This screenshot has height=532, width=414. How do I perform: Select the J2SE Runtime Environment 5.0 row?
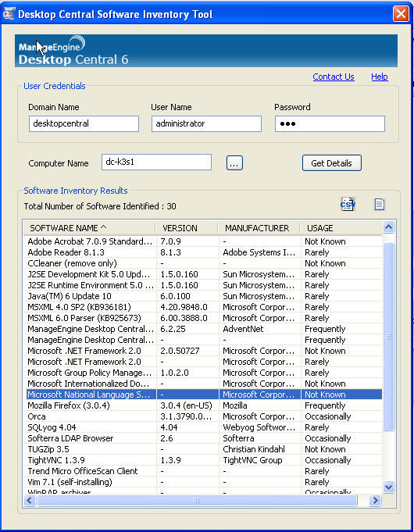pyautogui.click(x=204, y=285)
